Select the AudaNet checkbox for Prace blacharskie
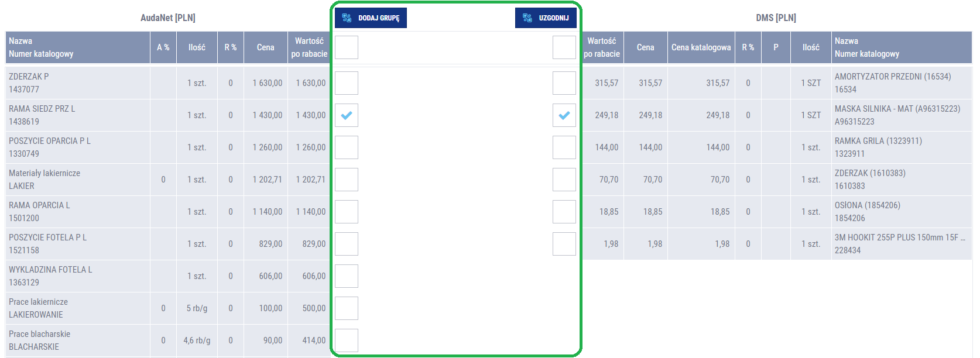The height and width of the screenshot is (358, 980). [x=347, y=340]
